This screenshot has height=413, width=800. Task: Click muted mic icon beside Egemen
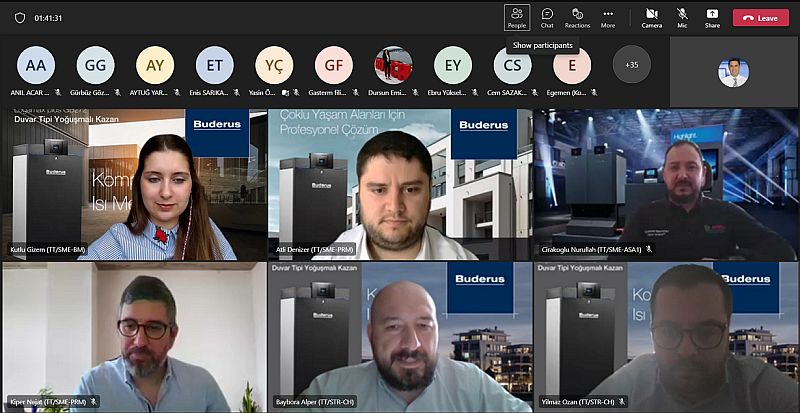coord(594,92)
